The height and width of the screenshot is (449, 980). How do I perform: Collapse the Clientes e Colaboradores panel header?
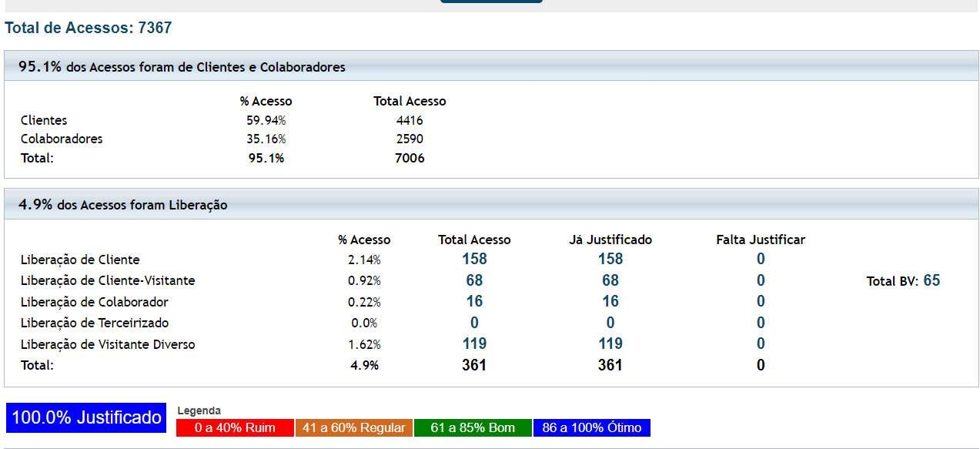(x=491, y=67)
